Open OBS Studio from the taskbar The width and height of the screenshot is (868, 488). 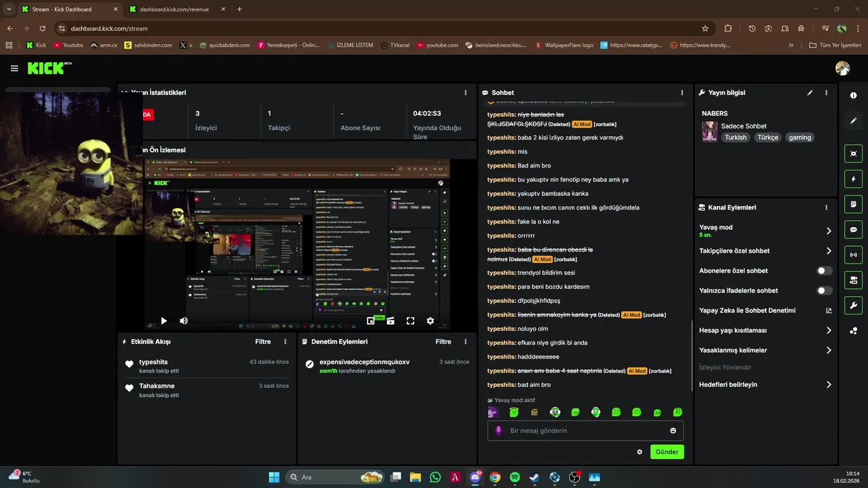pyautogui.click(x=575, y=477)
